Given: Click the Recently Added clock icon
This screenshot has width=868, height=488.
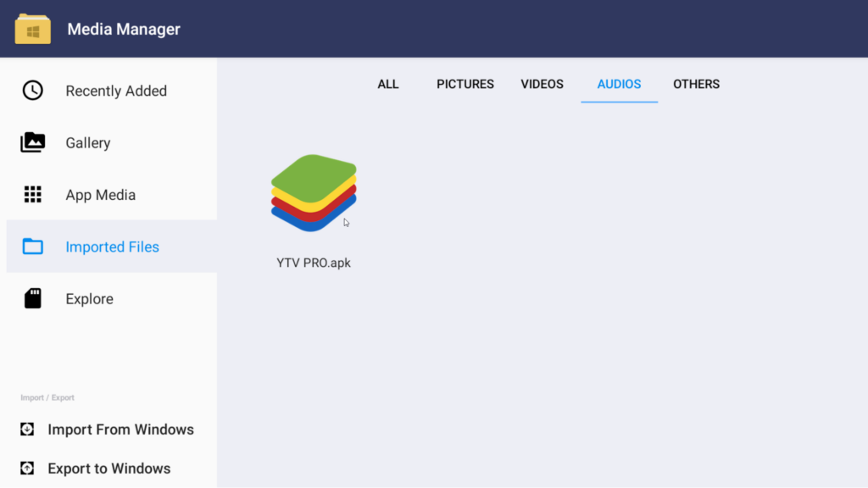Looking at the screenshot, I should click(33, 90).
